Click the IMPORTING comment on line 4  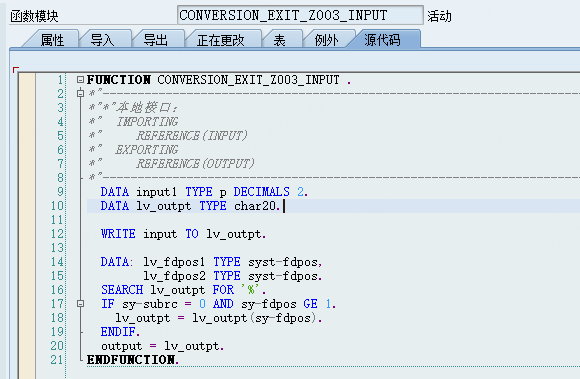click(x=147, y=122)
